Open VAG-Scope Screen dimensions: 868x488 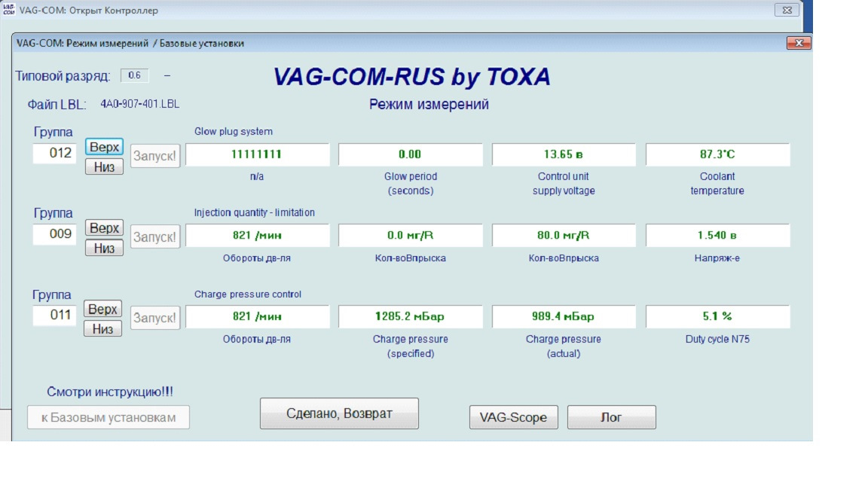pos(514,417)
